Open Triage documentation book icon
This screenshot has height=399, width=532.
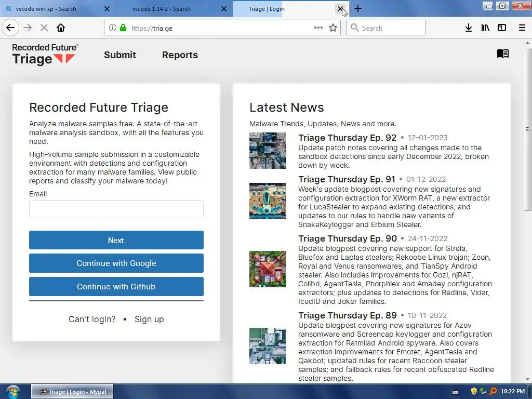503,54
